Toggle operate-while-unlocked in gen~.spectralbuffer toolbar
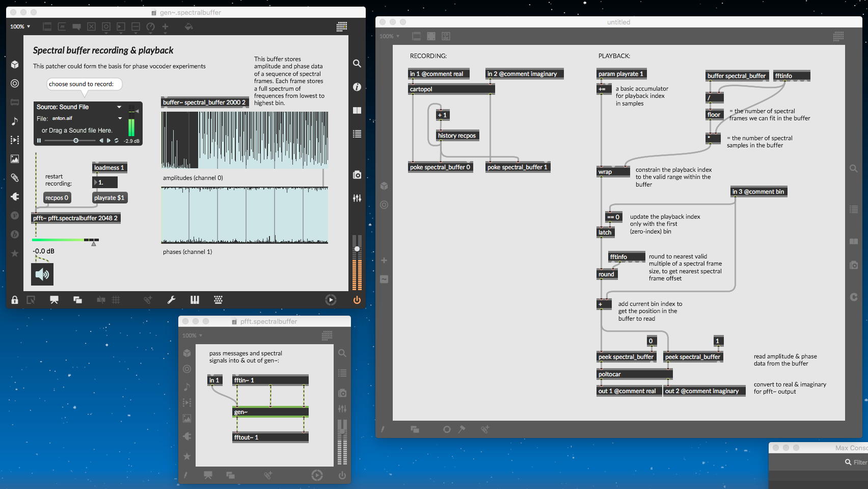The width and height of the screenshot is (868, 489). coord(31,300)
